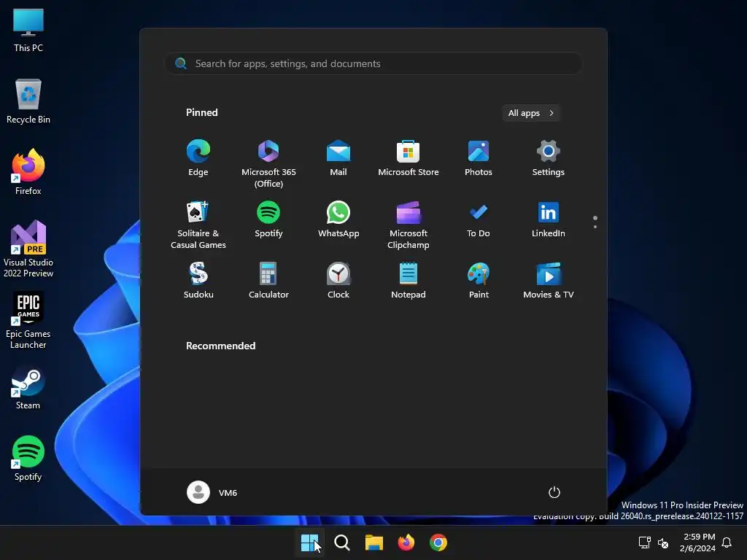Launch the Paint app

[479, 281]
